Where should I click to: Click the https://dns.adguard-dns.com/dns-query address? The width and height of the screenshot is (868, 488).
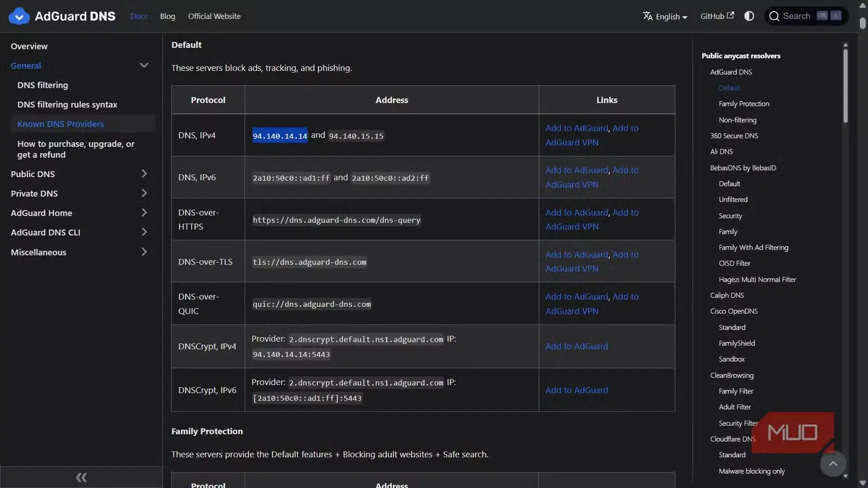pyautogui.click(x=336, y=220)
